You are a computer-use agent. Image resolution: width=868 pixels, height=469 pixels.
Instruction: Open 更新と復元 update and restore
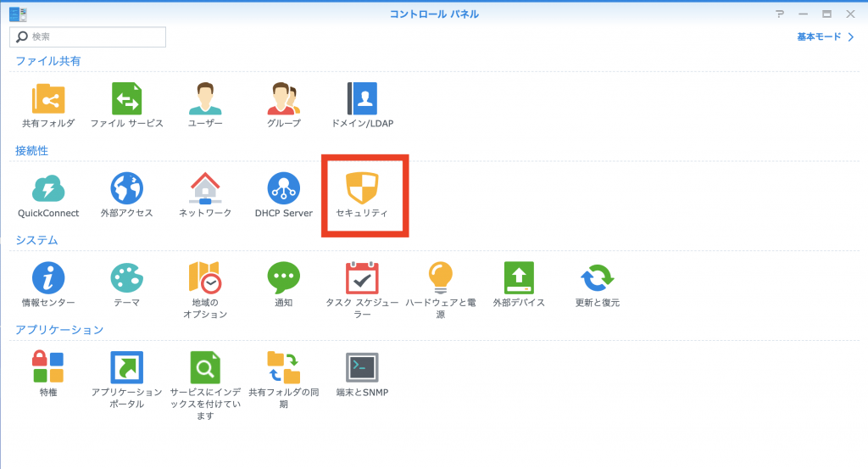tap(597, 278)
